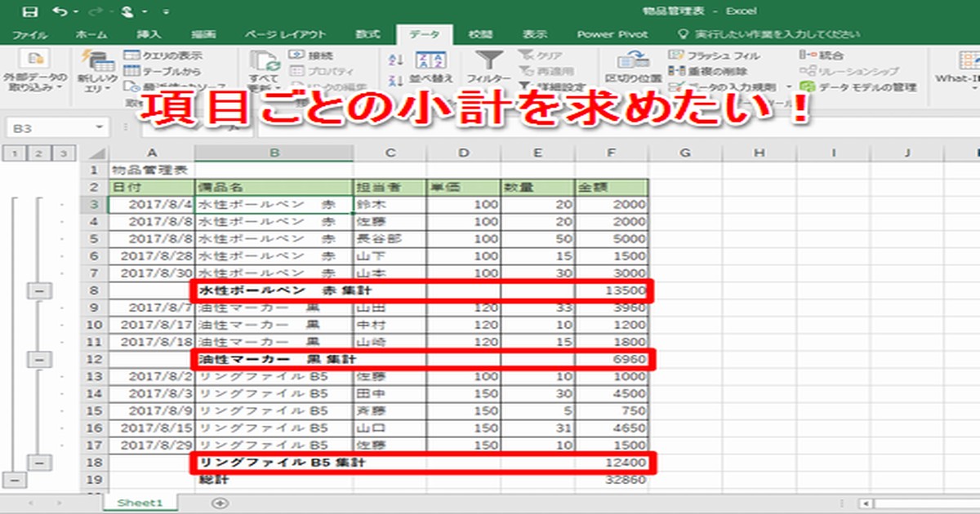Click the Sheet1 worksheet tab

click(140, 503)
